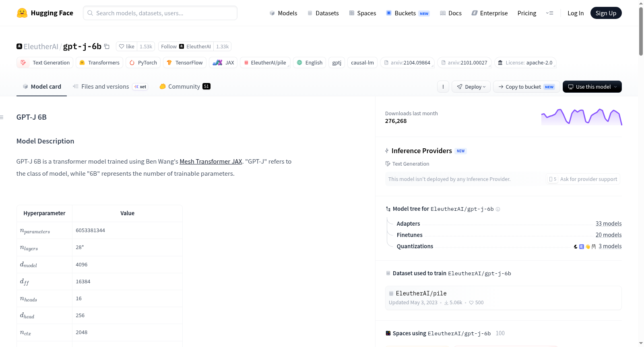Select the PyTorch tag

143,62
